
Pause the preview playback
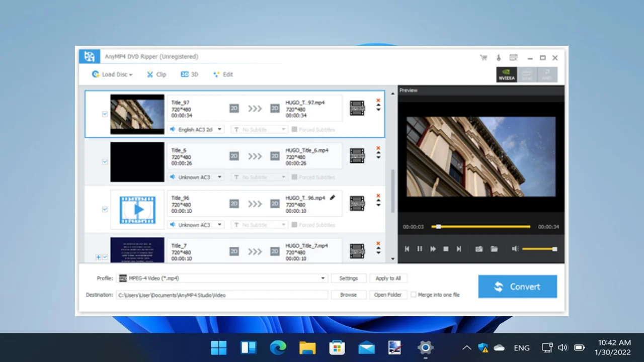pyautogui.click(x=420, y=249)
